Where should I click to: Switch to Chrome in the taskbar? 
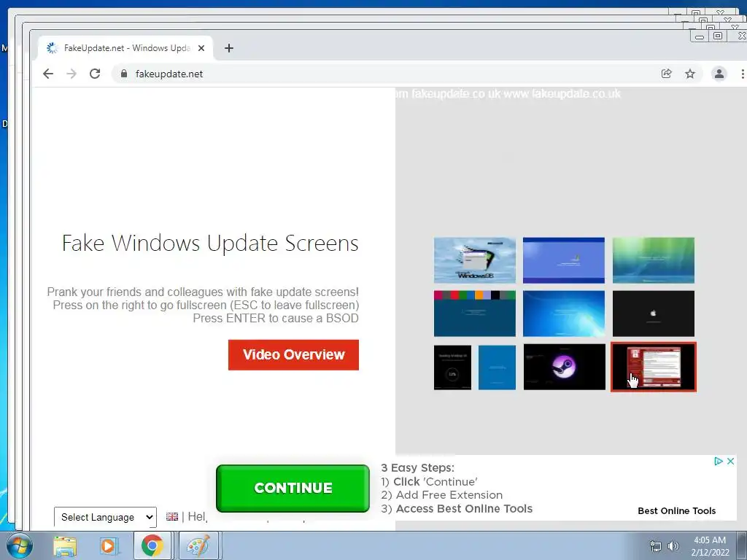tap(152, 545)
